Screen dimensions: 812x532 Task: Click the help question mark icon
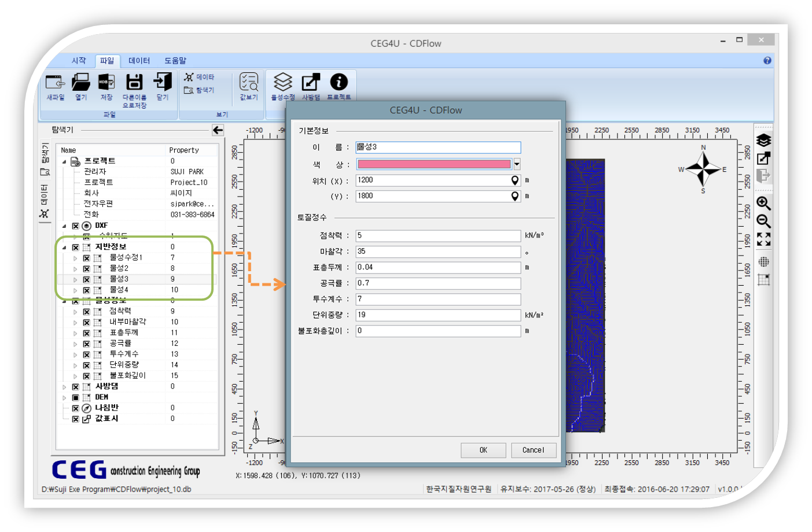coord(767,60)
